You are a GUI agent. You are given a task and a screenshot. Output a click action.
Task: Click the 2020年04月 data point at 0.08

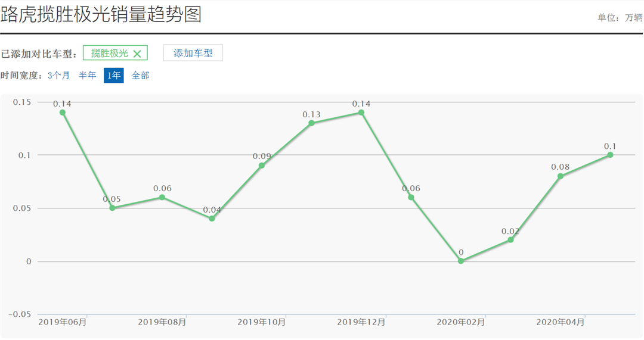point(561,176)
